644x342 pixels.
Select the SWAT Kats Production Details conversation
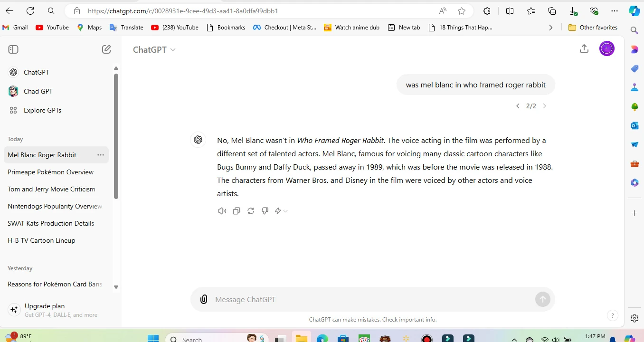click(x=51, y=223)
